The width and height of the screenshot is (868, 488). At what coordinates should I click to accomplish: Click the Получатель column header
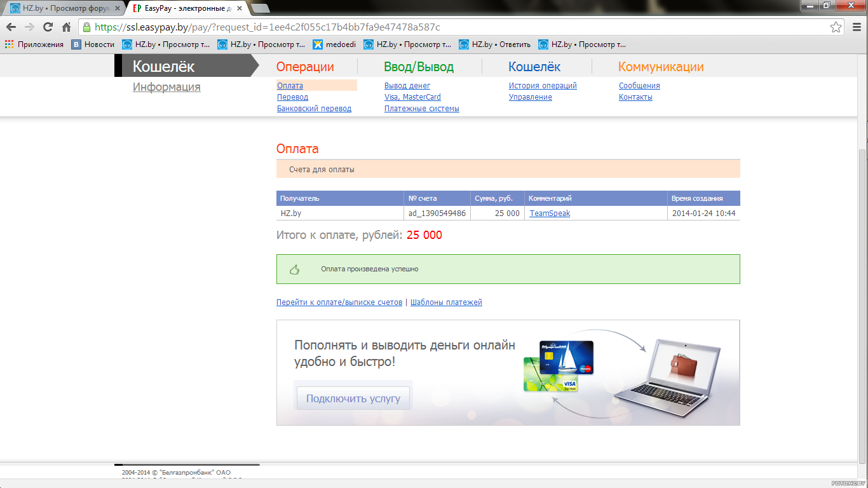[x=340, y=198]
